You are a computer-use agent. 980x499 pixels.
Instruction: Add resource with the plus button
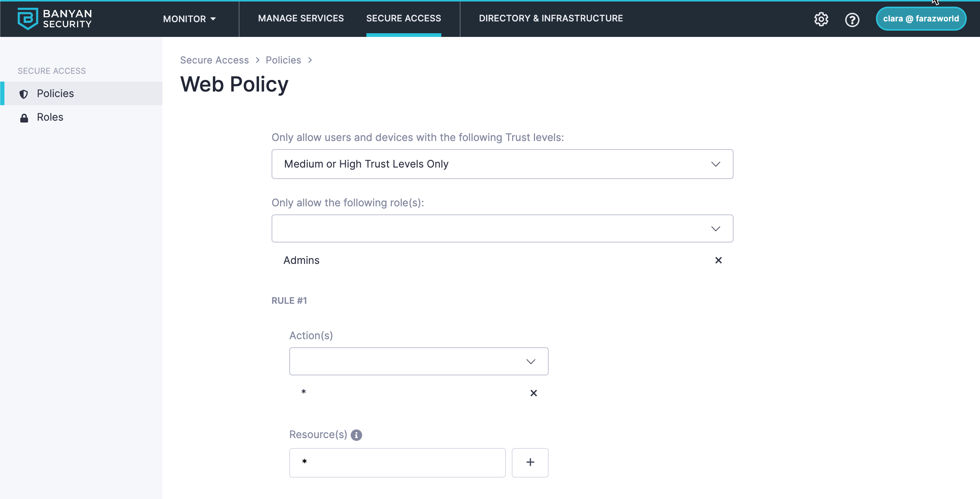(x=529, y=462)
